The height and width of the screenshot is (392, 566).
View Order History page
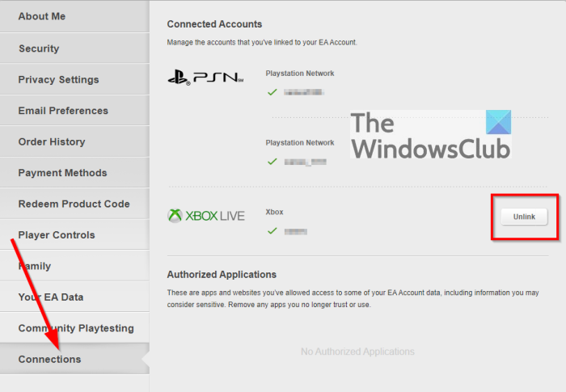52,141
